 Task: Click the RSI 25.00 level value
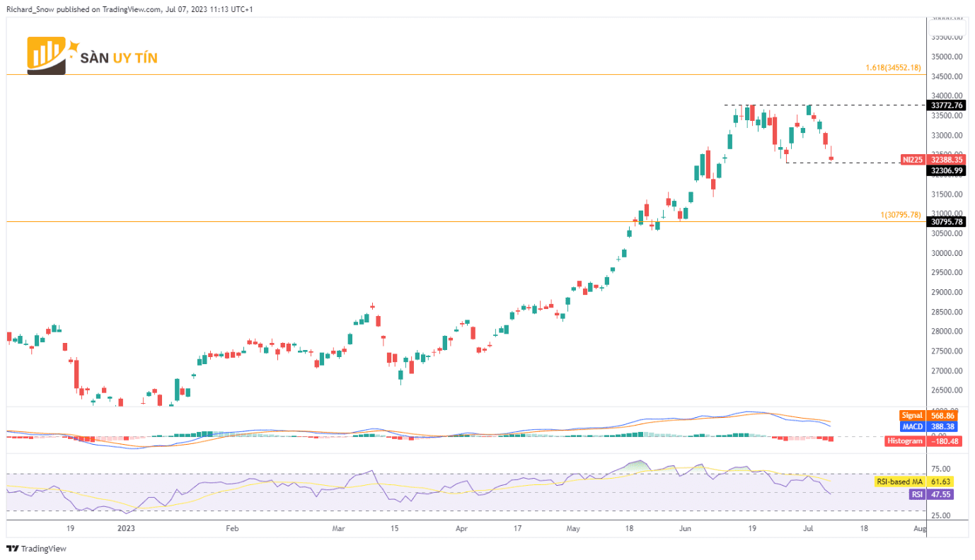click(x=940, y=515)
